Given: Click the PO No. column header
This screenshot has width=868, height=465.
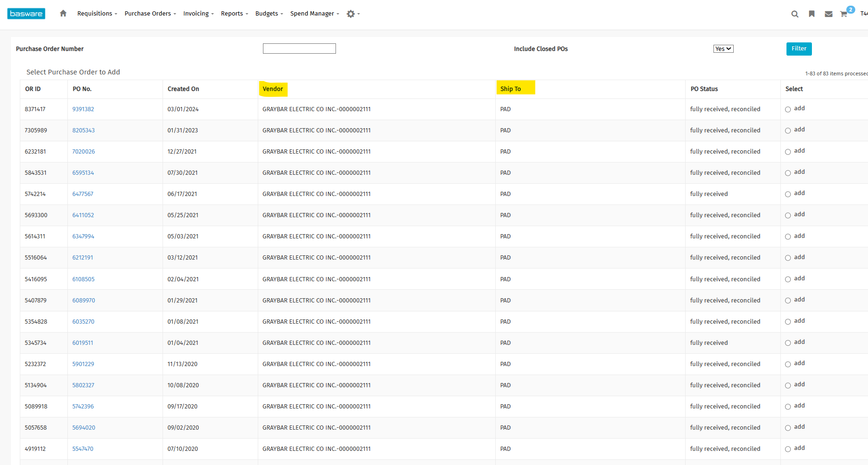Looking at the screenshot, I should click(82, 89).
